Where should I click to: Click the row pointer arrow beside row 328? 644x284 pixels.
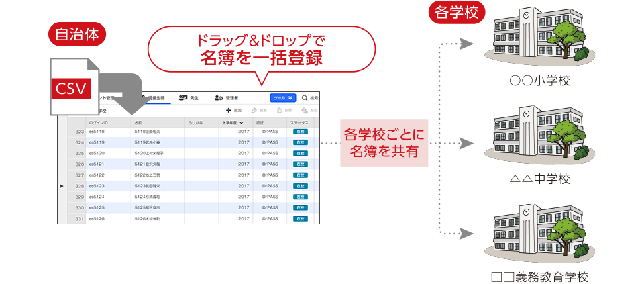pyautogui.click(x=62, y=186)
